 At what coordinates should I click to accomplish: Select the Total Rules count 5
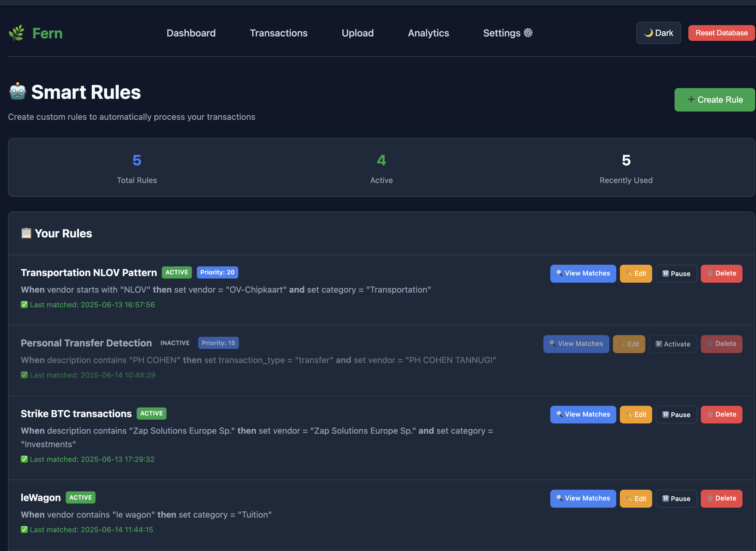[x=137, y=160]
